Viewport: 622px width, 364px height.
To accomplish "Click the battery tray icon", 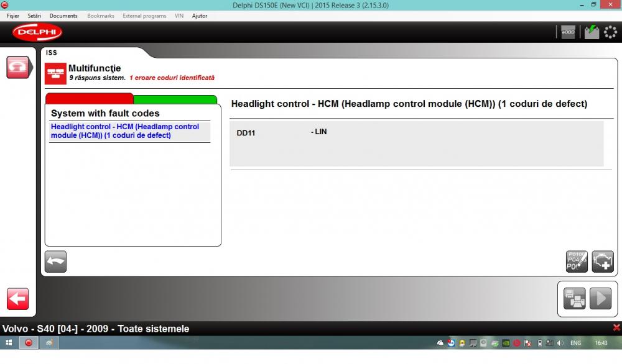I will (539, 343).
